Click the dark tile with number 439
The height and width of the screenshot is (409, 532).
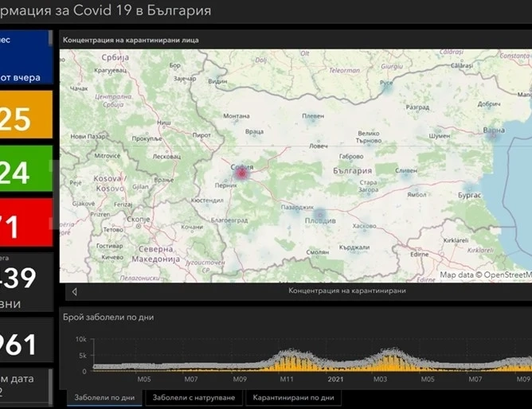pyautogui.click(x=26, y=282)
